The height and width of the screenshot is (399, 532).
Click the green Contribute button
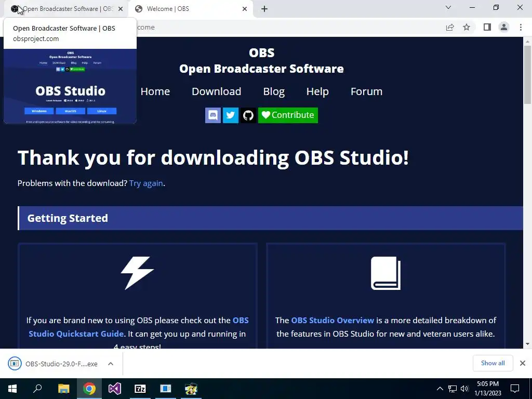(x=288, y=115)
